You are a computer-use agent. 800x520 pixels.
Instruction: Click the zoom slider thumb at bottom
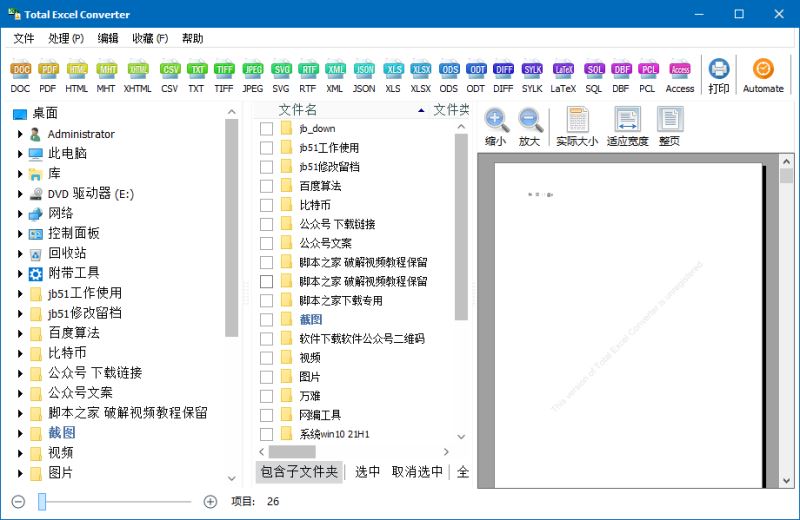tap(42, 502)
